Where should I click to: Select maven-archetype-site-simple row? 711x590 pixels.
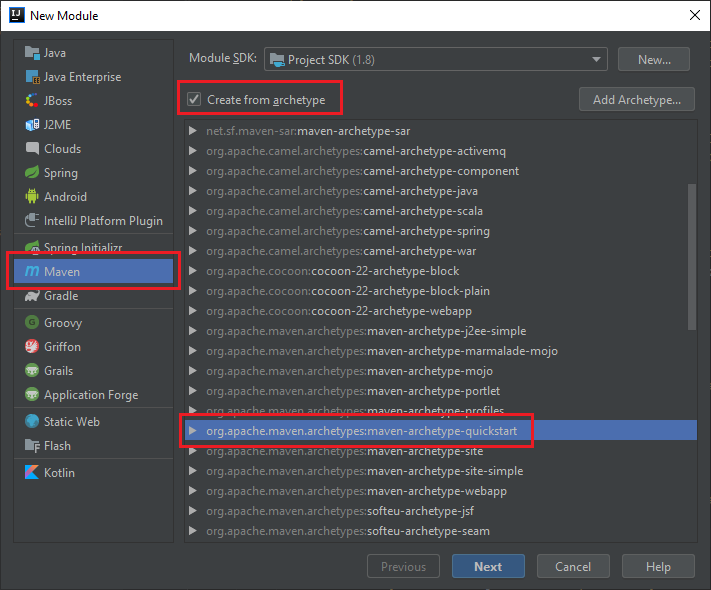pyautogui.click(x=441, y=471)
